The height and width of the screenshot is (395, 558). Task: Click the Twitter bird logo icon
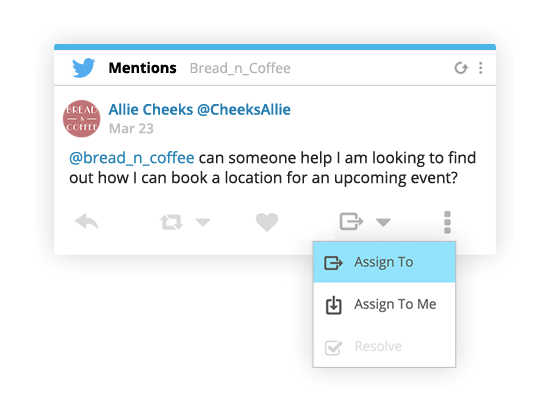[x=84, y=68]
